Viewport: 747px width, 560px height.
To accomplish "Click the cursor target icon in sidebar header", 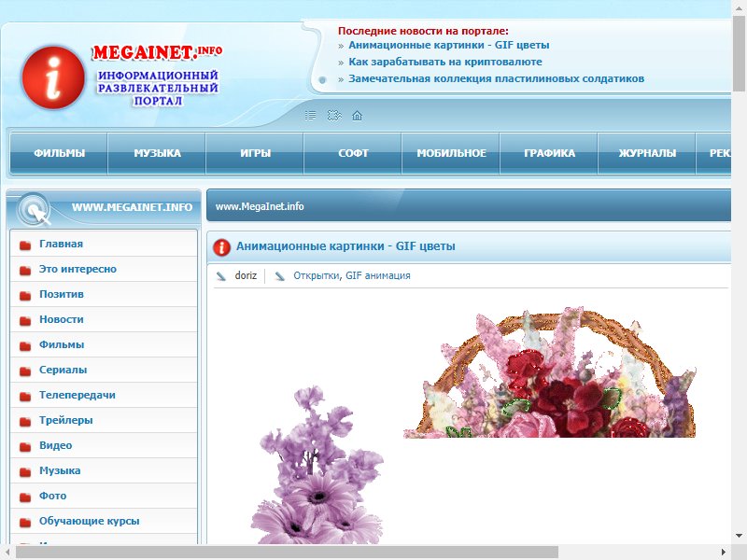I will [x=35, y=209].
